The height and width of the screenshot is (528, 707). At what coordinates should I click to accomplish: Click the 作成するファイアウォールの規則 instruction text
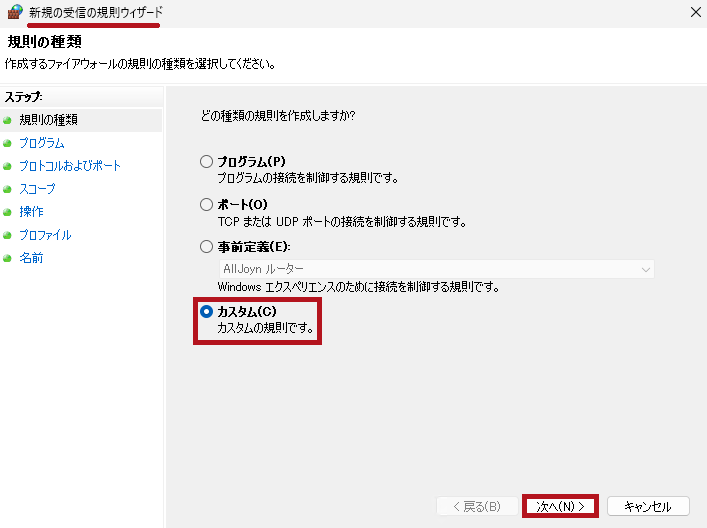(x=140, y=64)
